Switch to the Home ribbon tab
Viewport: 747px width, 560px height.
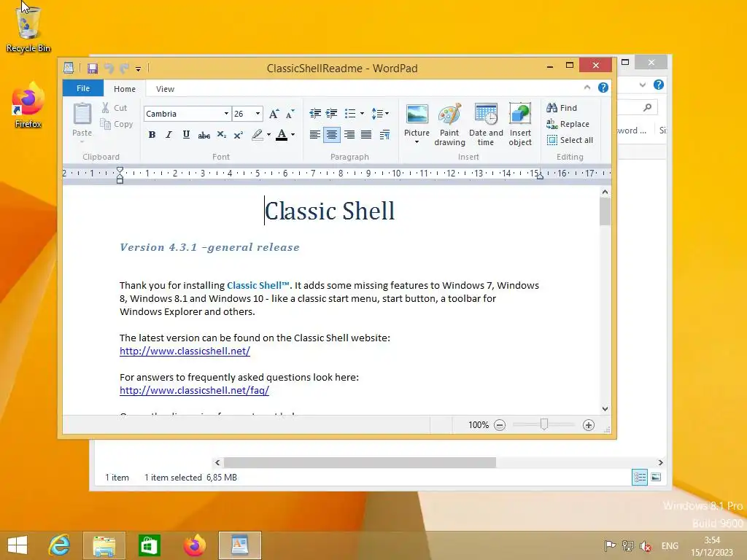[x=124, y=88]
